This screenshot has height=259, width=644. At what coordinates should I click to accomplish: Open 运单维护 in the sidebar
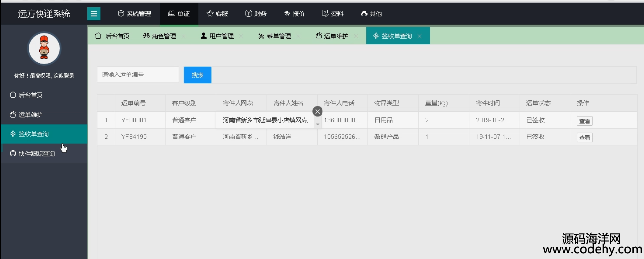44,115
